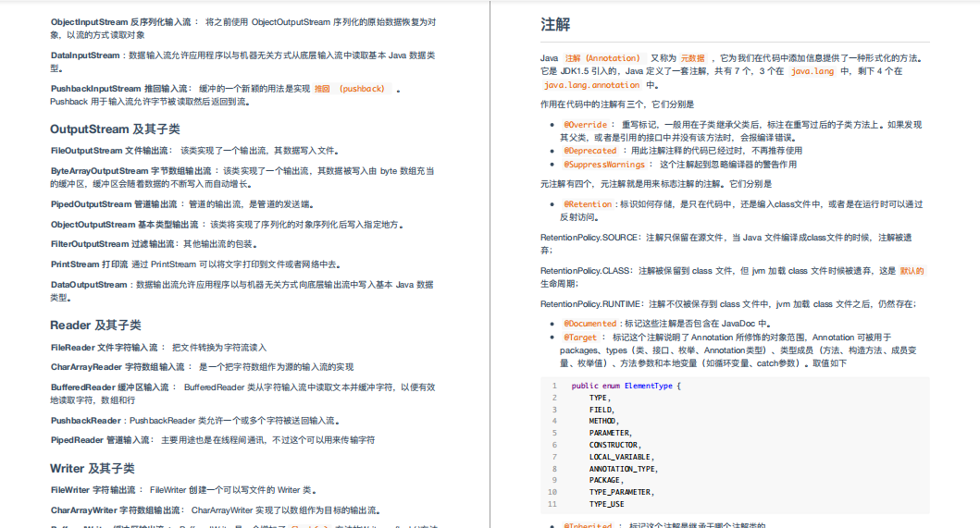Click the "PrintStream 打印流" term
980x528 pixels.
(90, 264)
